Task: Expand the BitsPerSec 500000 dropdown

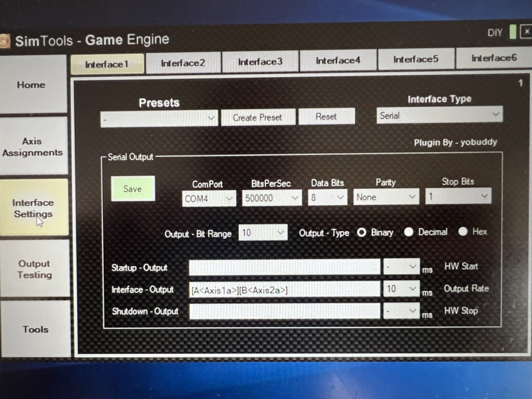Action: coord(272,198)
